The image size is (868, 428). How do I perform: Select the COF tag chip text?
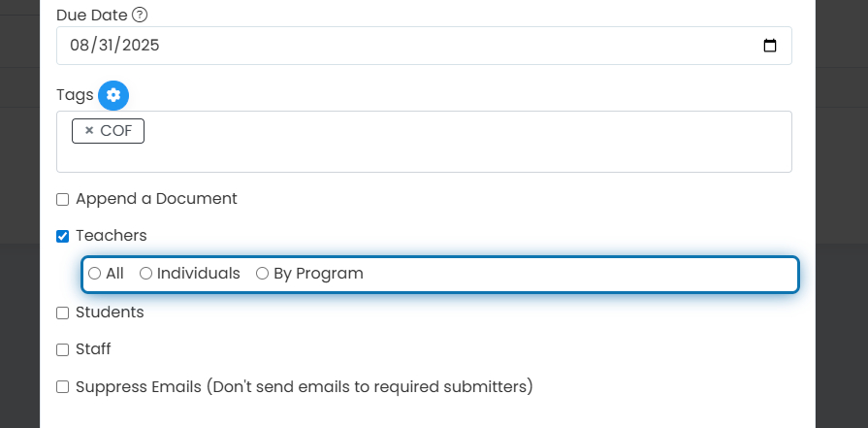[116, 131]
